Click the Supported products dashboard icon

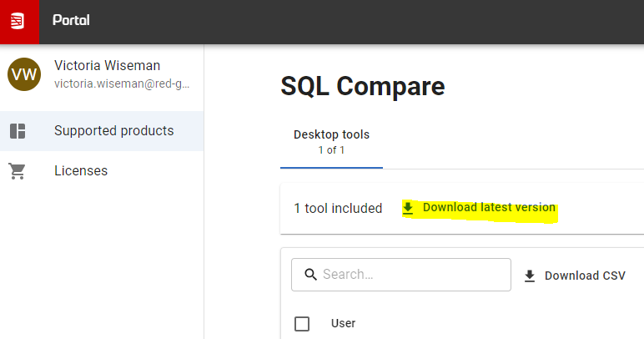click(x=18, y=131)
